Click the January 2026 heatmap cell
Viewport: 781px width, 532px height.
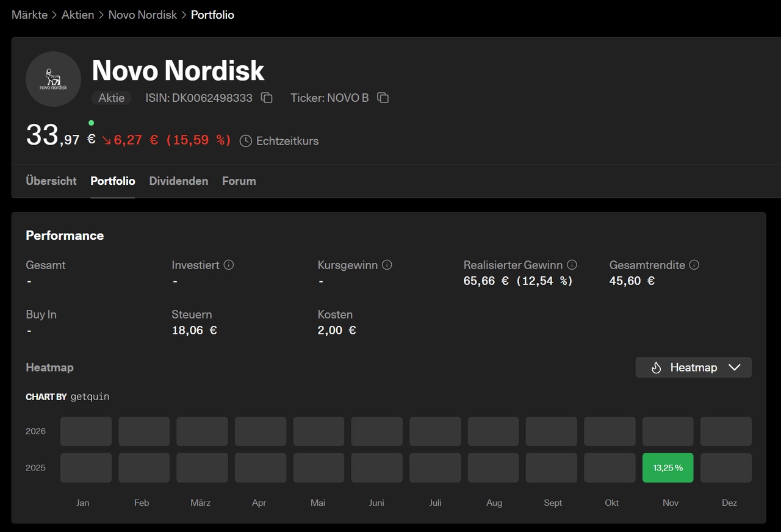(x=85, y=431)
